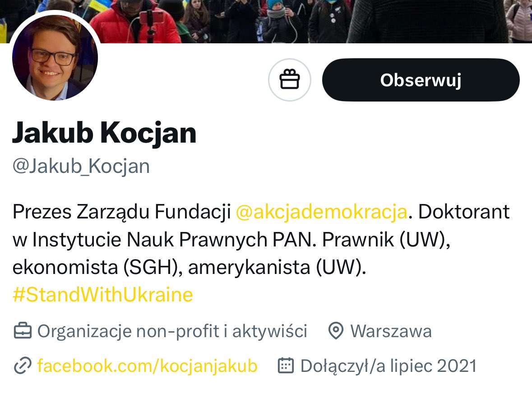Viewport: 532px width, 394px height.
Task: Click the Warszawa location text
Action: [391, 331]
